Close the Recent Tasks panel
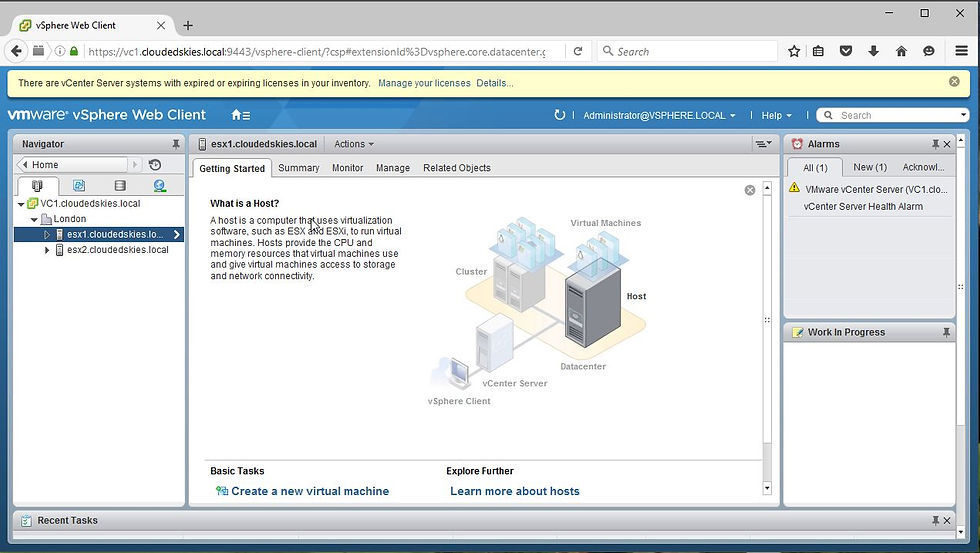The image size is (980, 553). pos(947,521)
